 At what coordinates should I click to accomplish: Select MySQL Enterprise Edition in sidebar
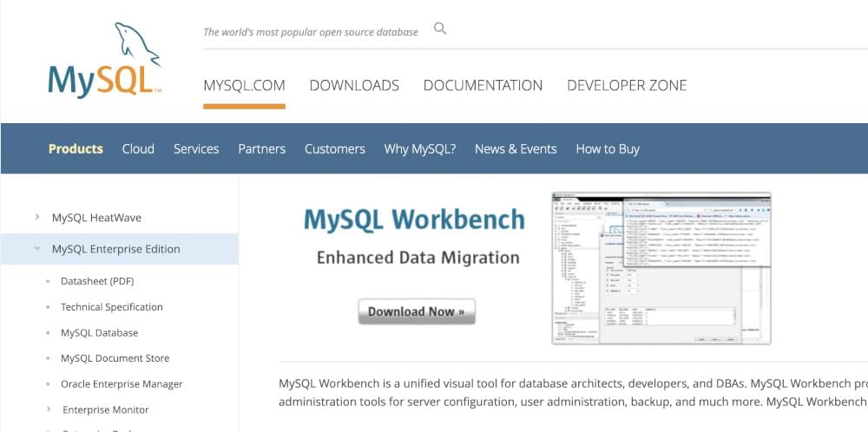[116, 249]
